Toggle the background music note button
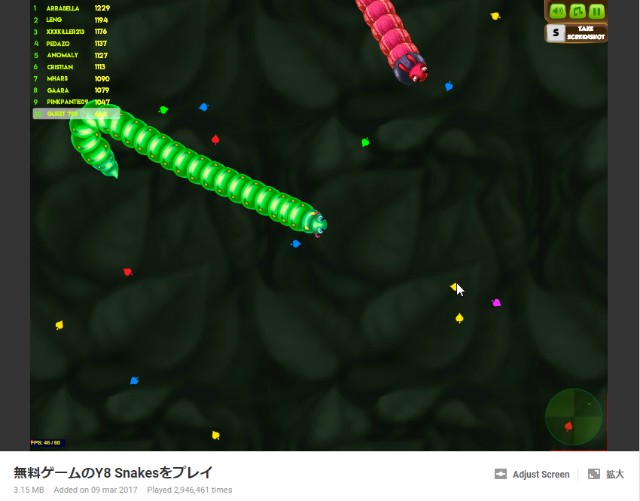 point(577,11)
